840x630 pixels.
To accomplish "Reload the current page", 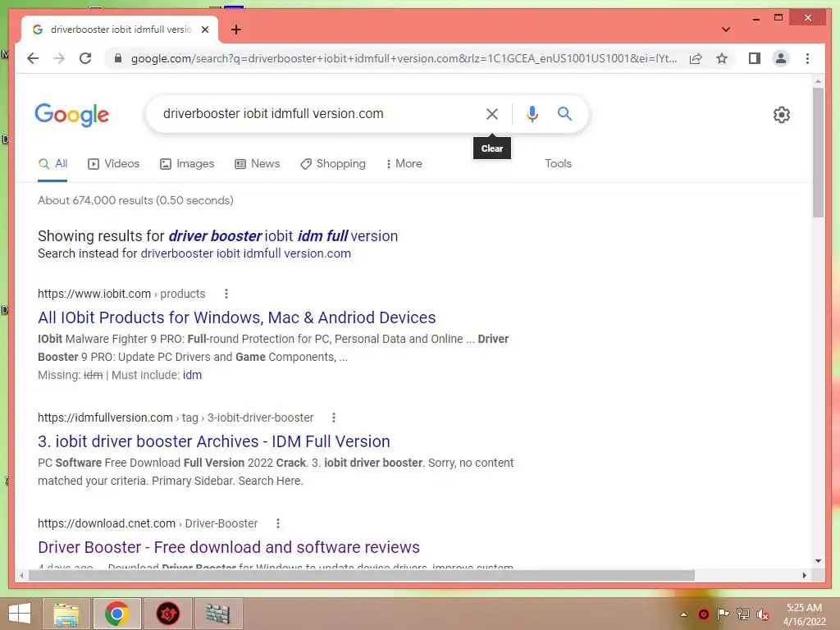I will pos(85,58).
